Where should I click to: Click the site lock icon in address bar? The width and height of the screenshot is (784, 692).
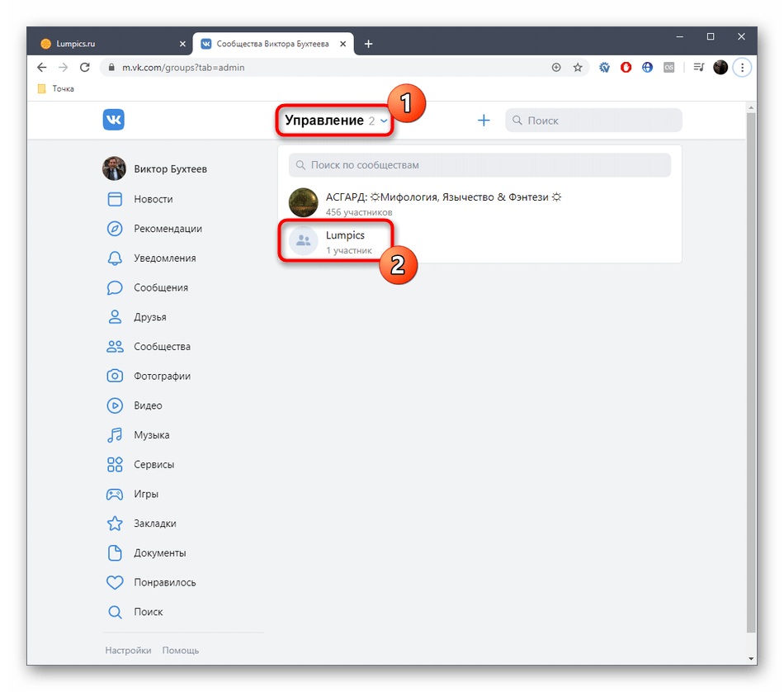pos(111,67)
